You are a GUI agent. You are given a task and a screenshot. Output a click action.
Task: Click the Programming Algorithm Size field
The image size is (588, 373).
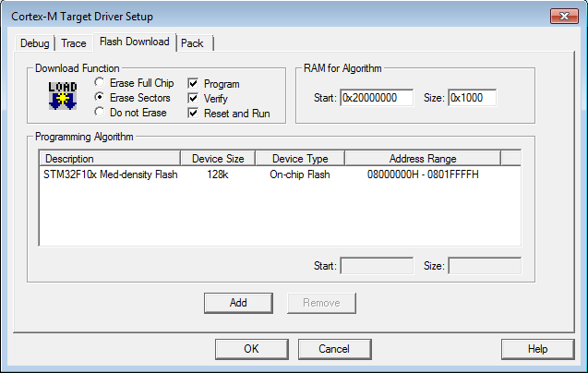click(485, 266)
